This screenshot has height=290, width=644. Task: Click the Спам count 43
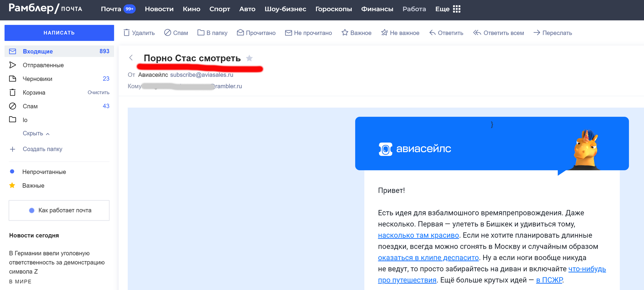pyautogui.click(x=106, y=106)
